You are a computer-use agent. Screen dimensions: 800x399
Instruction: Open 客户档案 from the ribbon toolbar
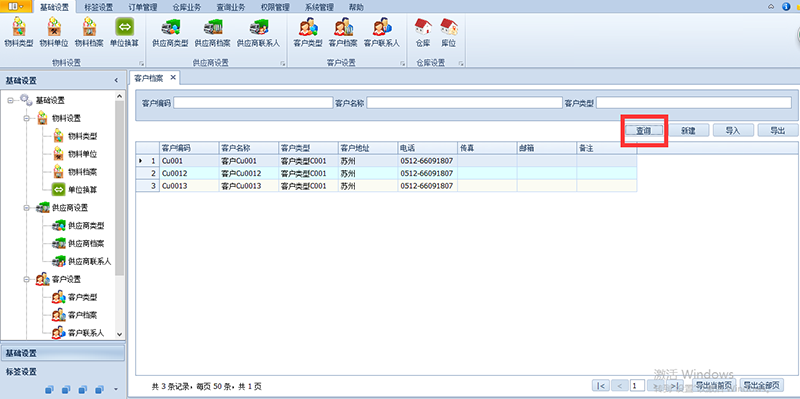(x=343, y=32)
